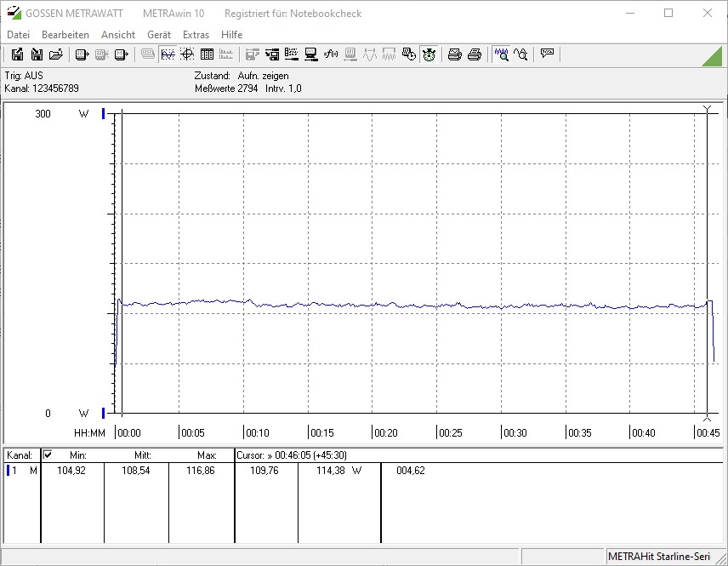Click the greyed multimeter display icon
Screen dimensions: 728x566
148,54
